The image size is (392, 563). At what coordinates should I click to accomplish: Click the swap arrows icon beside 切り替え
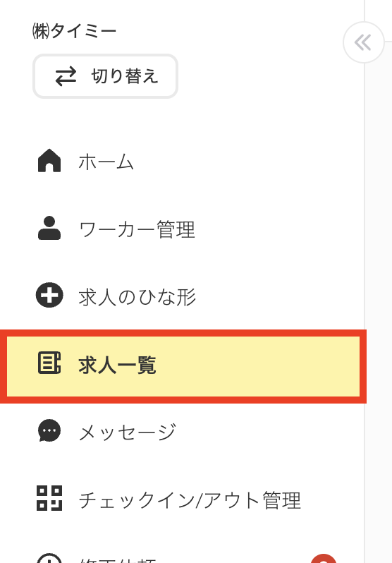66,76
